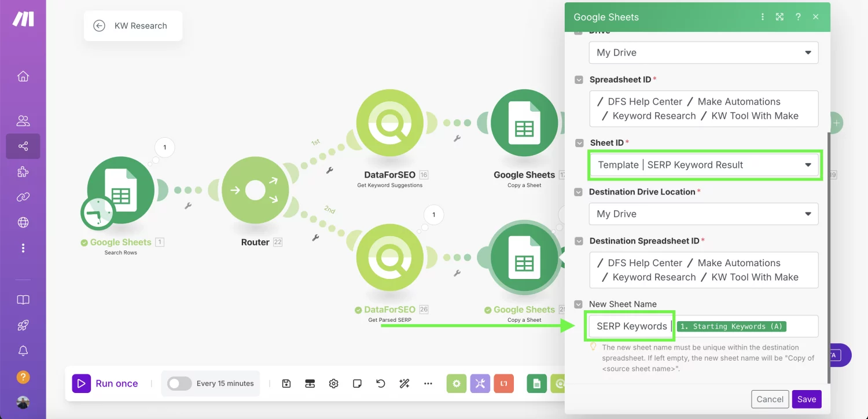This screenshot has width=868, height=419.
Task: Toggle Destination Spreadsheet ID map checkbox
Action: (x=579, y=241)
